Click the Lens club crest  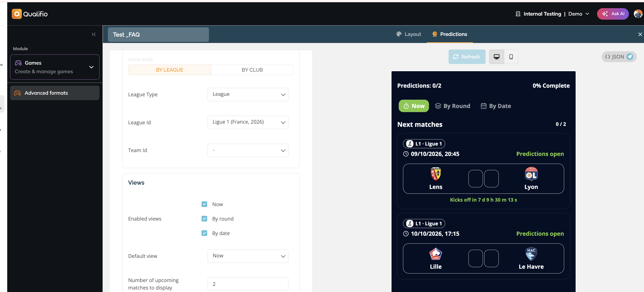436,174
